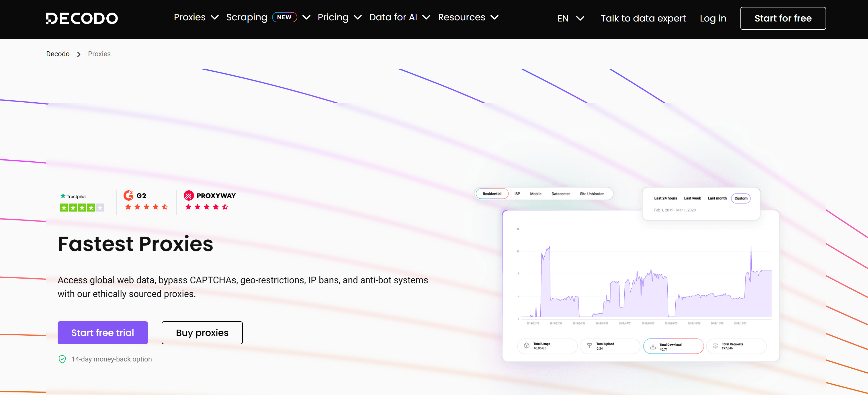Click the G2 rating logo

point(135,195)
